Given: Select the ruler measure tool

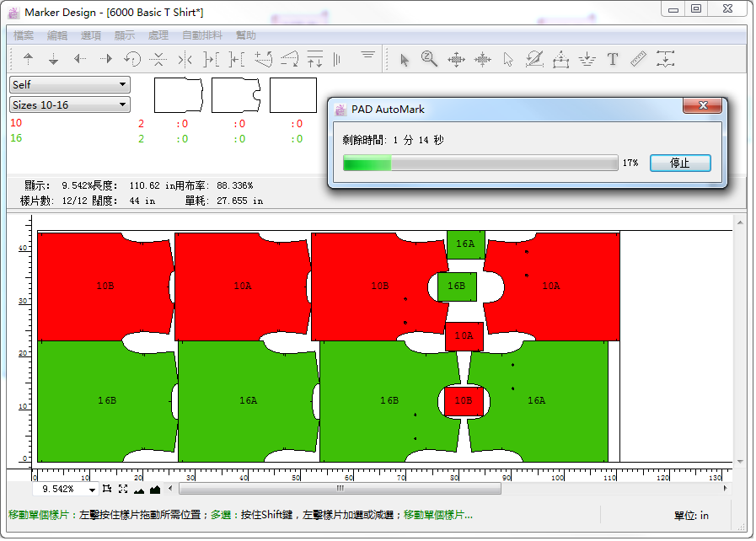Looking at the screenshot, I should tap(638, 59).
